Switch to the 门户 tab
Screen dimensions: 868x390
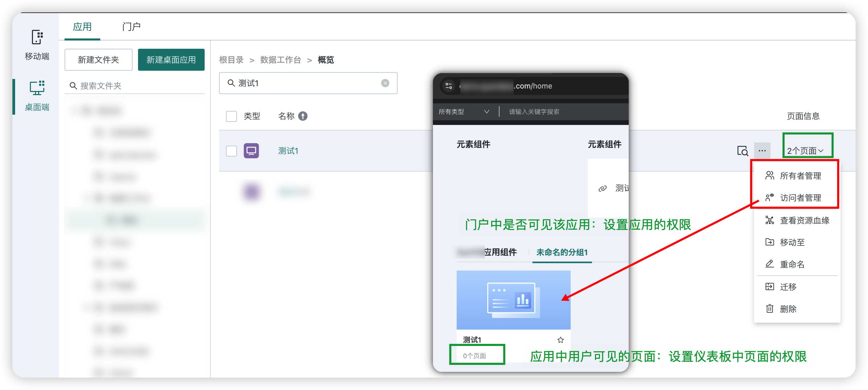point(131,27)
